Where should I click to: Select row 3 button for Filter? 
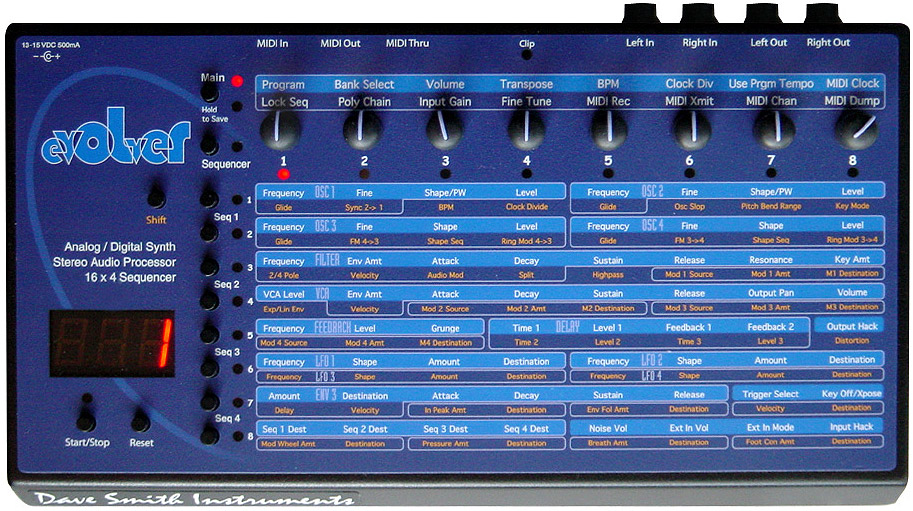tap(209, 267)
